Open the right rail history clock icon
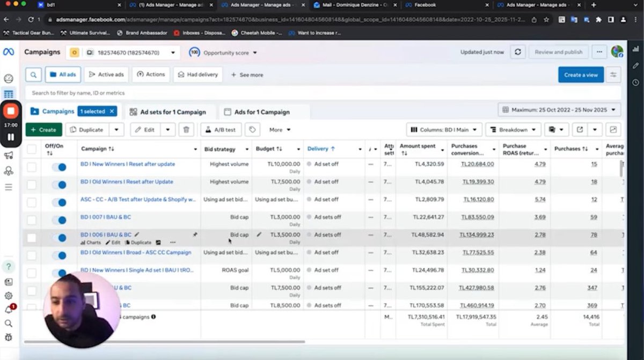 pyautogui.click(x=635, y=82)
